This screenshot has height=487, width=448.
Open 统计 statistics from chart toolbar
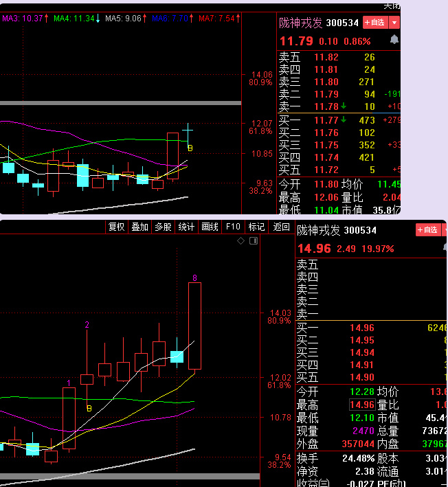(x=186, y=227)
